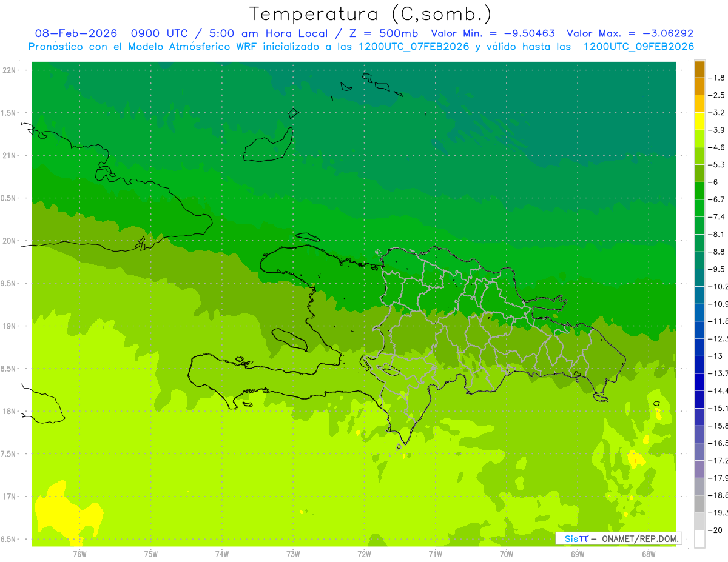
Task: Click the '69W' longitude label
Action: [x=577, y=554]
